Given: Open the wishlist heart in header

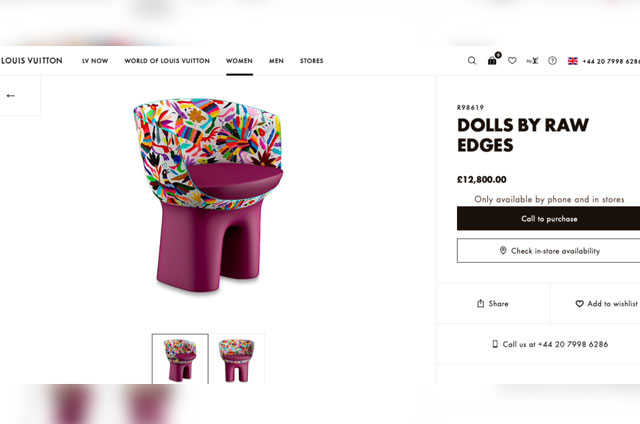Looking at the screenshot, I should point(512,61).
